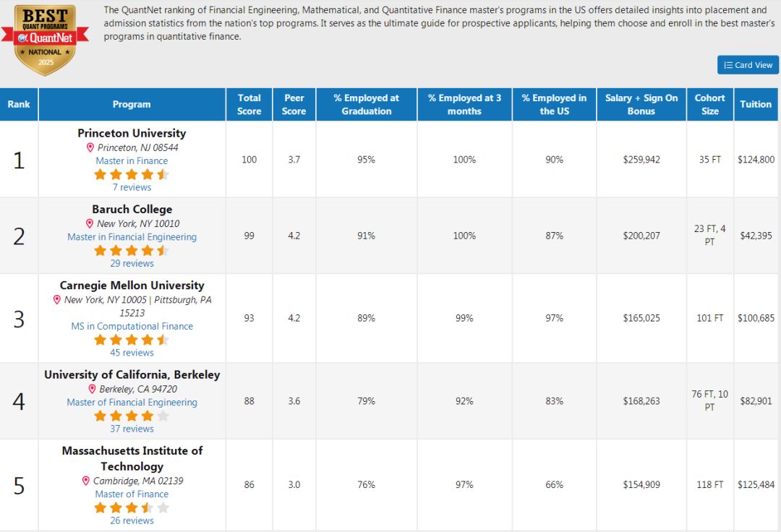
Task: Click the location pin beside Cambridge, MA
Action: pyautogui.click(x=86, y=481)
